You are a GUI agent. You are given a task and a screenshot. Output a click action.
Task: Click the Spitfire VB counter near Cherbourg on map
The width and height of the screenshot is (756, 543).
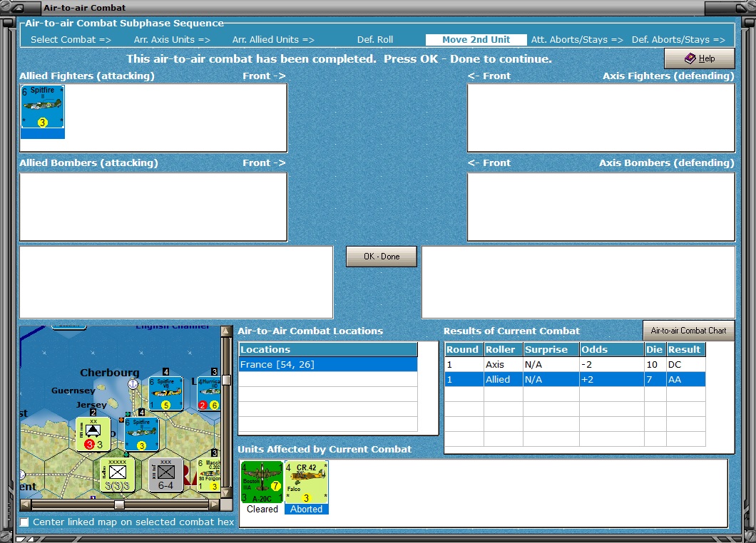pyautogui.click(x=166, y=393)
